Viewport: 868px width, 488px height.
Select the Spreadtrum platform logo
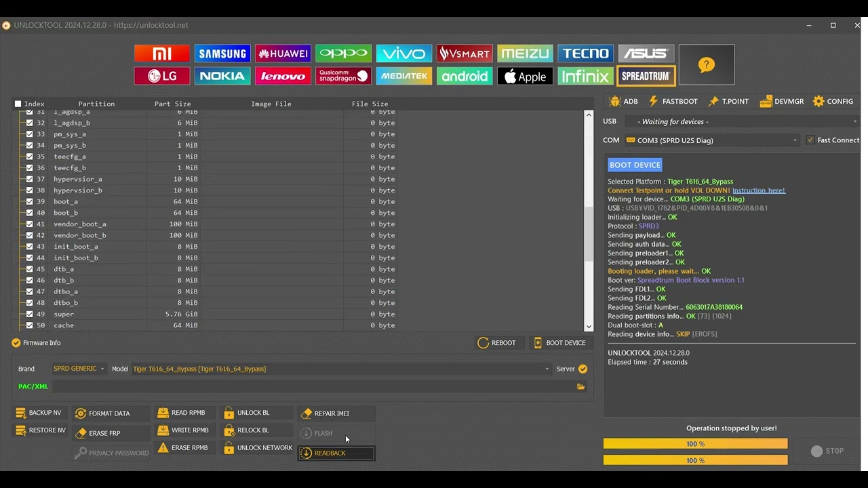(646, 76)
